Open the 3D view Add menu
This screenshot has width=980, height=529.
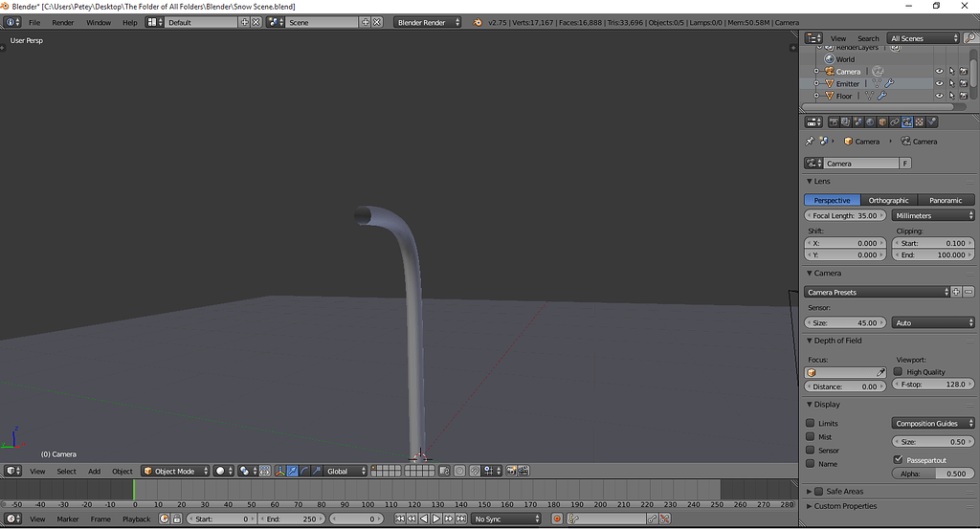(x=94, y=472)
